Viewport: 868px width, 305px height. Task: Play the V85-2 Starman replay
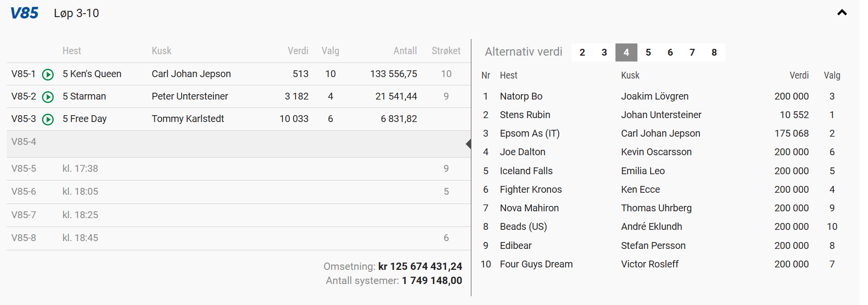coord(48,97)
